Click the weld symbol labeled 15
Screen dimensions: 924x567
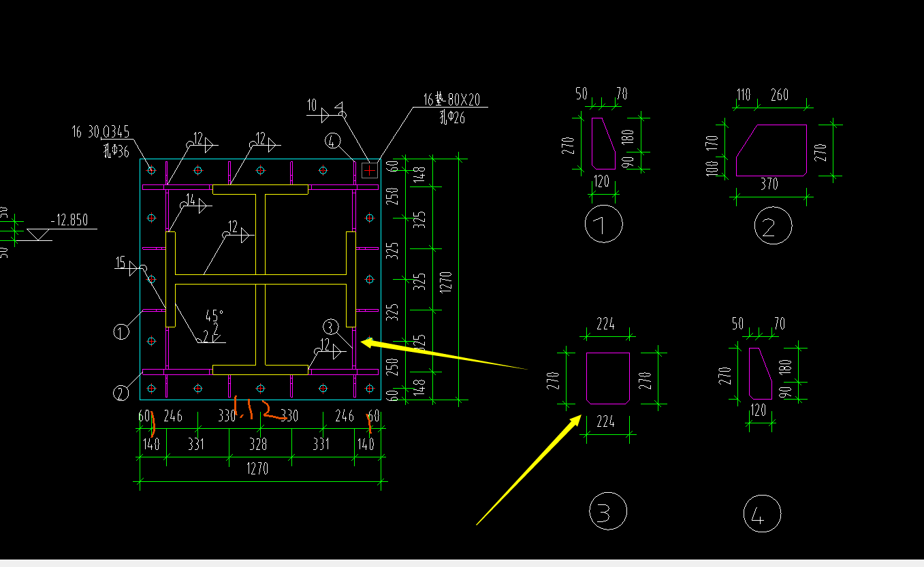coord(131,265)
